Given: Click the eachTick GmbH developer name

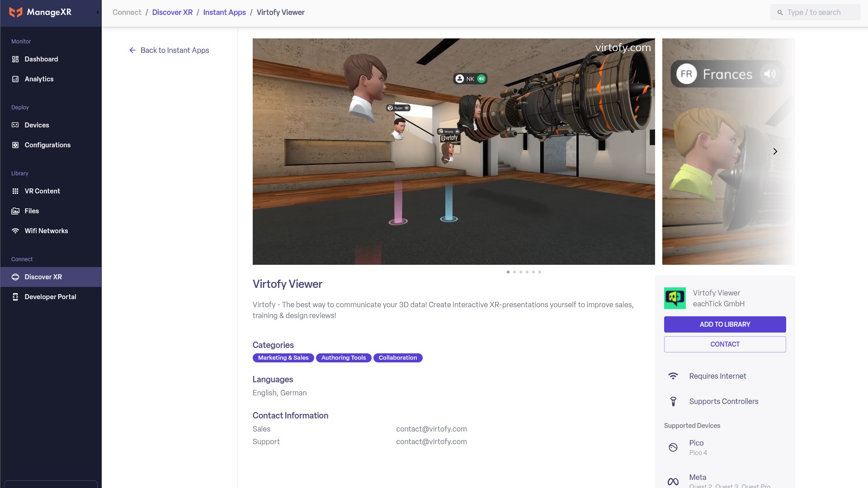Looking at the screenshot, I should point(718,304).
